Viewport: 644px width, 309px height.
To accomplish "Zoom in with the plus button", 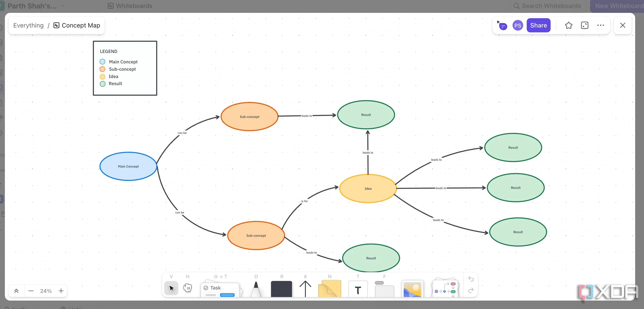I will click(x=61, y=291).
